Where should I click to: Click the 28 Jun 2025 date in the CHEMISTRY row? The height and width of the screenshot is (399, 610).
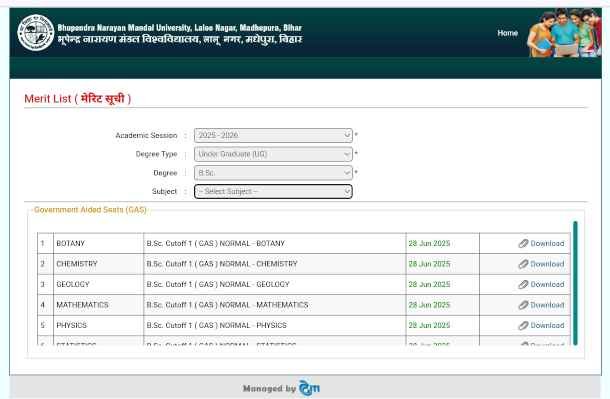point(429,264)
